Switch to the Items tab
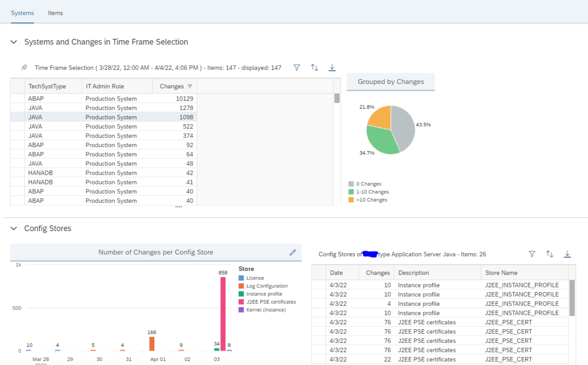 [x=55, y=13]
